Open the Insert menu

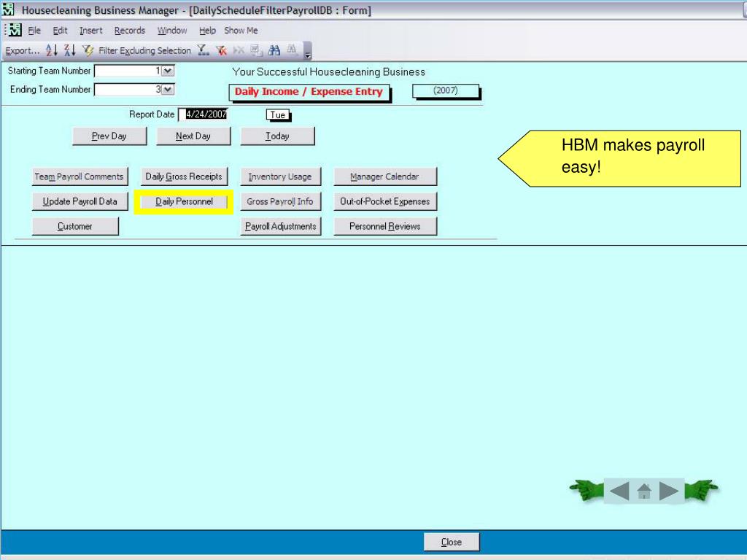tap(91, 31)
